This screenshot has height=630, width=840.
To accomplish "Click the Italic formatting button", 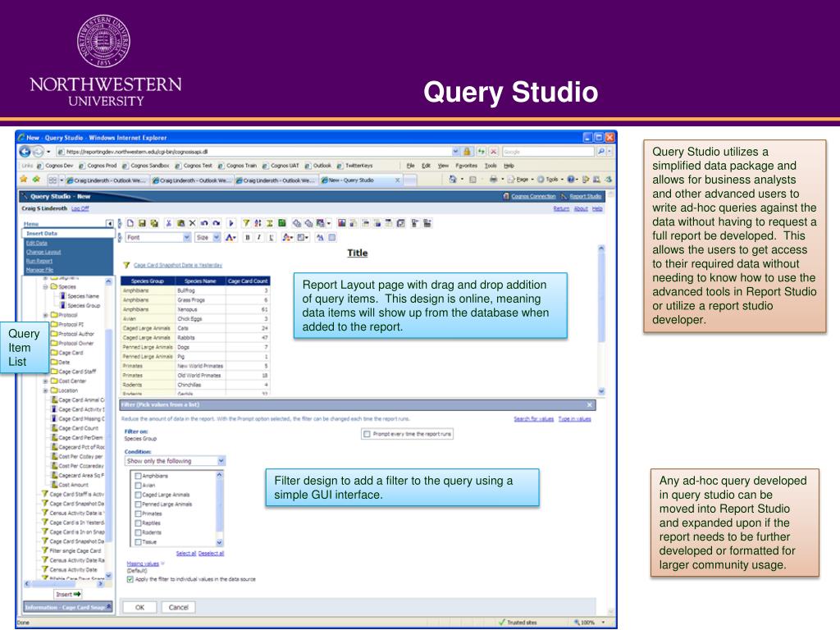I will [259, 238].
